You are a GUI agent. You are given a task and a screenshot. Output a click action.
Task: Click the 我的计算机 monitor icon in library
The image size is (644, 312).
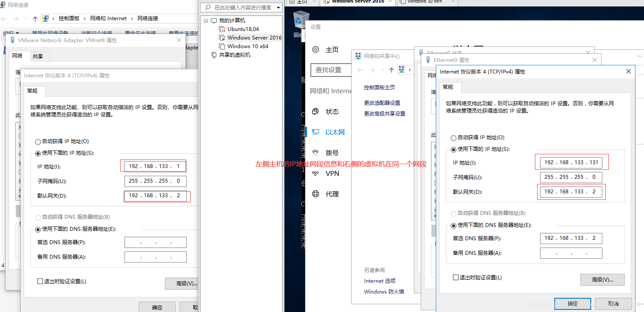pyautogui.click(x=214, y=20)
